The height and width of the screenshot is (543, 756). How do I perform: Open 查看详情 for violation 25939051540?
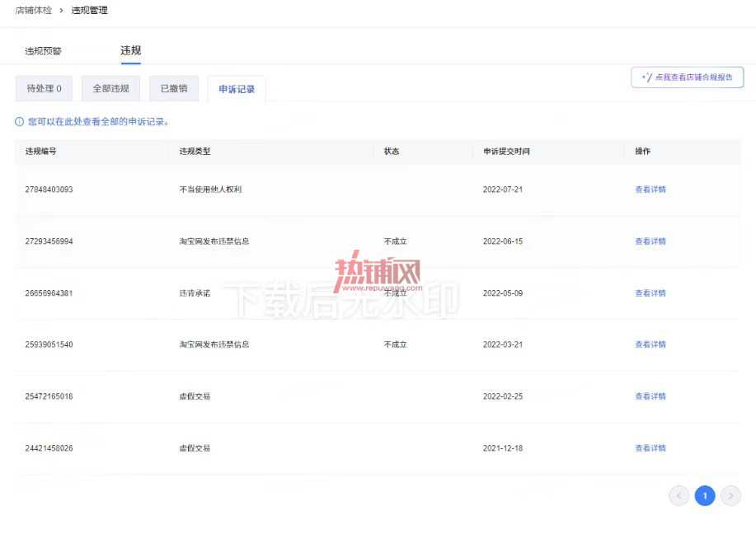[x=650, y=344]
